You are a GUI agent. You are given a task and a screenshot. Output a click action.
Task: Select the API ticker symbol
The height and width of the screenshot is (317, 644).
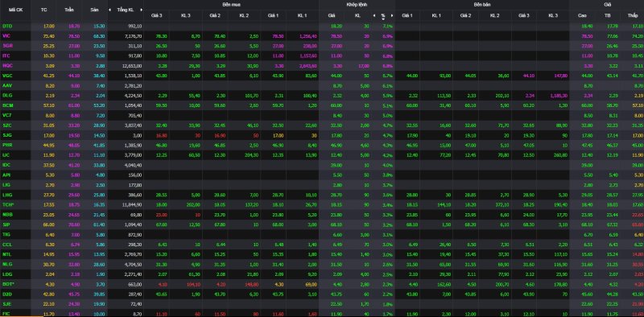pyautogui.click(x=6, y=175)
